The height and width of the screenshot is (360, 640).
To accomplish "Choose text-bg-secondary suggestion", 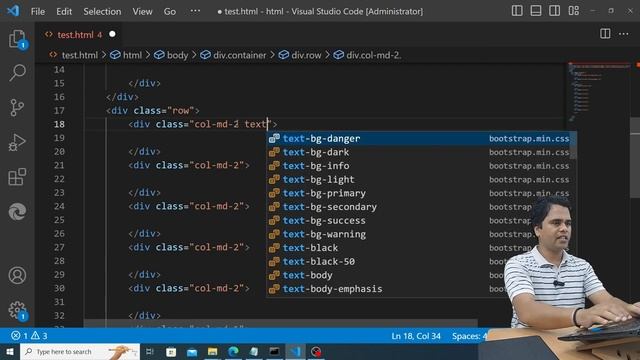I will (x=419, y=207).
